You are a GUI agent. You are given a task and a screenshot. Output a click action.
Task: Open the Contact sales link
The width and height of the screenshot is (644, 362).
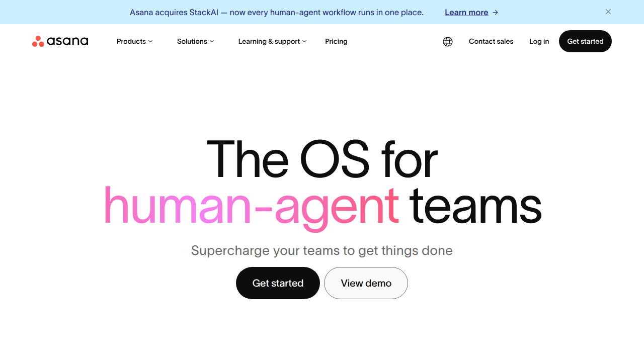point(491,41)
